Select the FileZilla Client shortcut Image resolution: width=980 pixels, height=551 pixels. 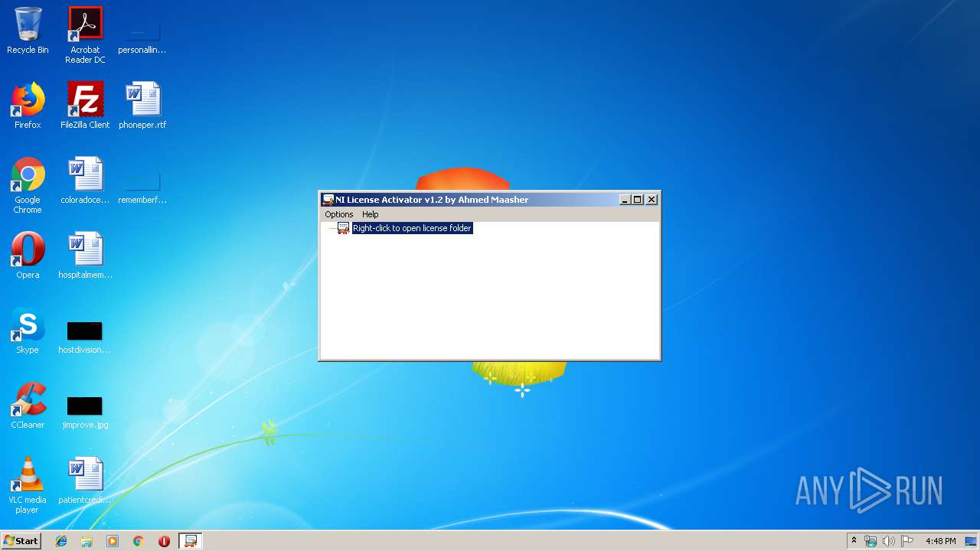click(x=85, y=106)
